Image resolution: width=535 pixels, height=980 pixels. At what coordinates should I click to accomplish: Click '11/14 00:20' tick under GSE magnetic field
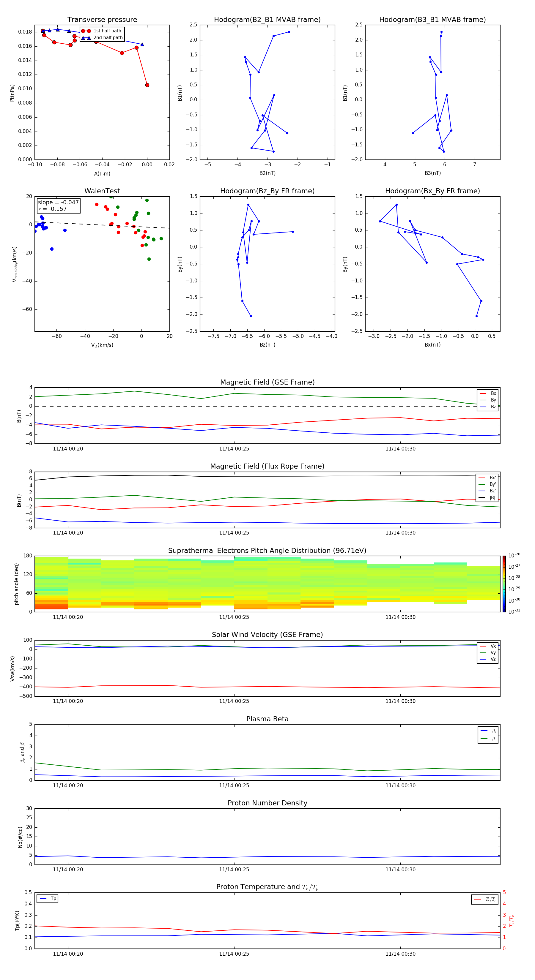68,448
